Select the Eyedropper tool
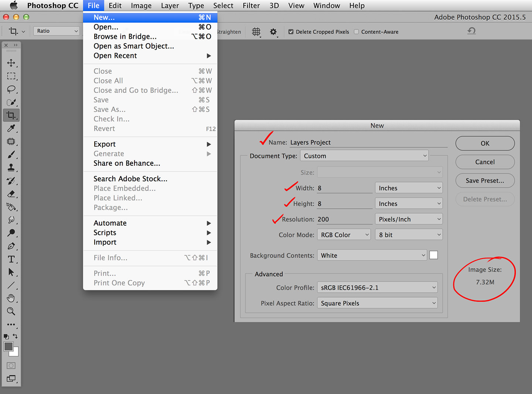Viewport: 532px width, 394px height. (11, 129)
